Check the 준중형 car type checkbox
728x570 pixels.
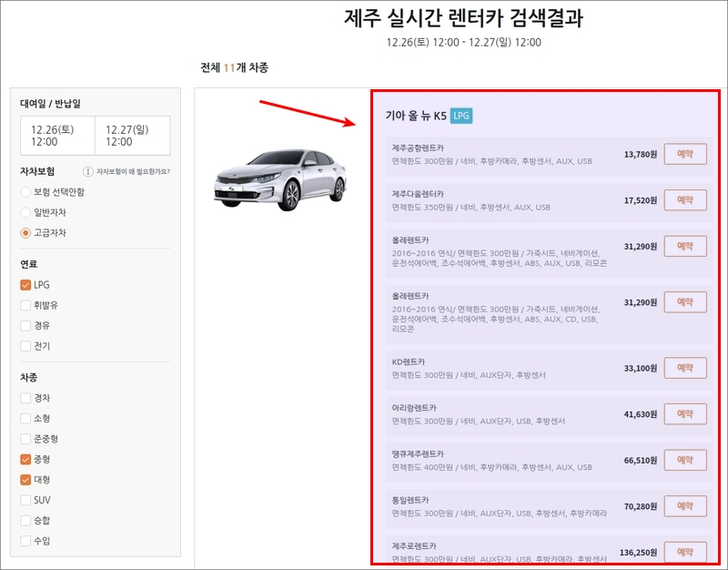coord(25,439)
